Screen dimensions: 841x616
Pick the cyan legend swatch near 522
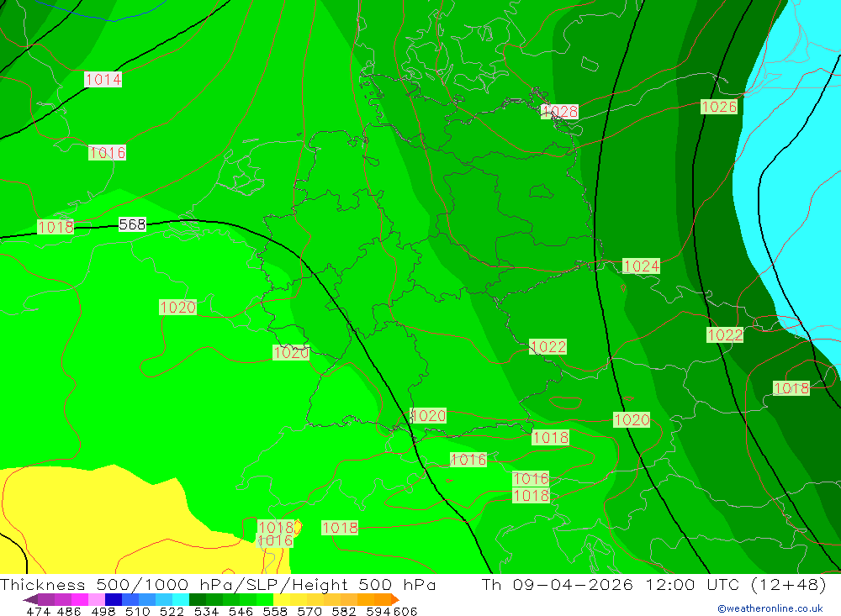pos(181,599)
